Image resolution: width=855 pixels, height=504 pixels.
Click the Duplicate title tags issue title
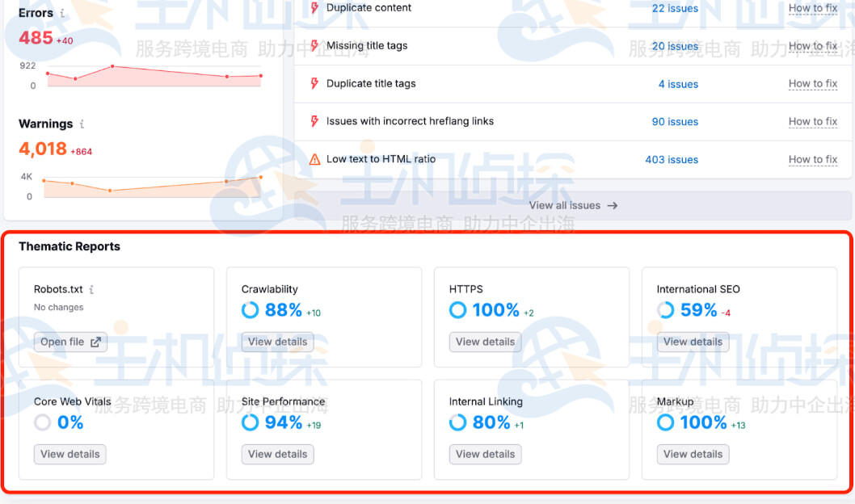tap(371, 83)
